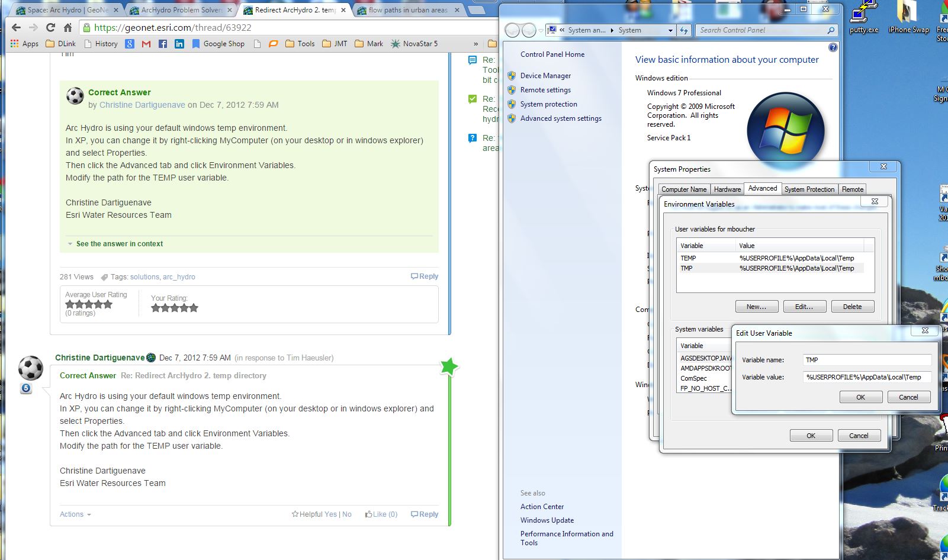
Task: Select the TEMP user variable row
Action: tap(770, 258)
